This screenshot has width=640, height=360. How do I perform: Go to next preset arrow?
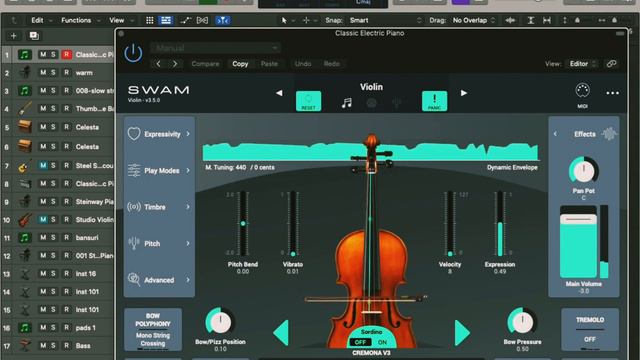175,64
